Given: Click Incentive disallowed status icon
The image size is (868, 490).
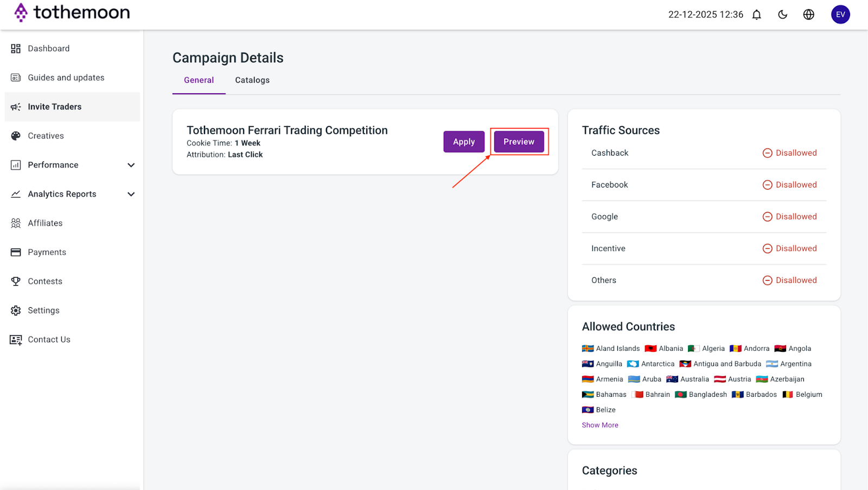Looking at the screenshot, I should pyautogui.click(x=767, y=248).
